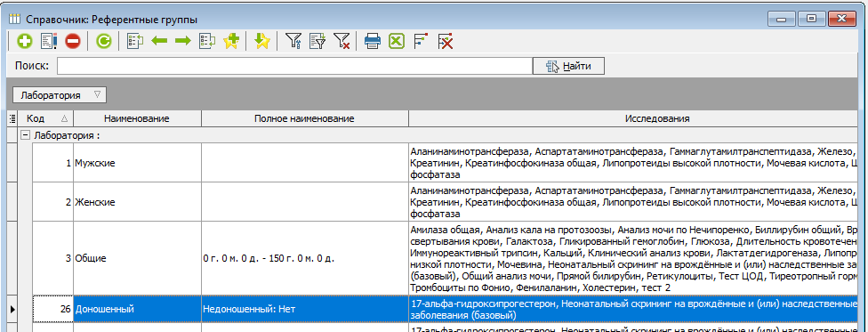Click star with green down arrow icon

tap(261, 41)
